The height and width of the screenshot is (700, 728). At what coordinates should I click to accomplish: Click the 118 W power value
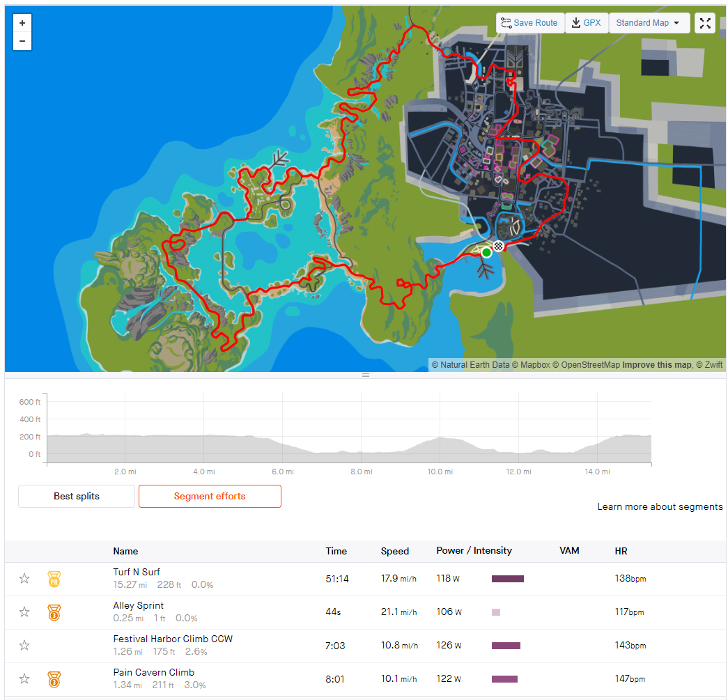[447, 578]
